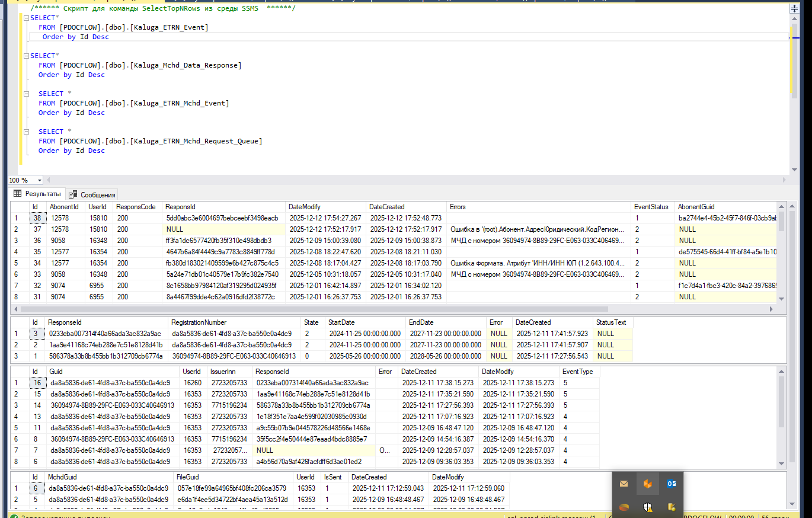Image resolution: width=812 pixels, height=518 pixels.
Task: Click the yellow cylinder tray icon
Action: pyautogui.click(x=672, y=507)
